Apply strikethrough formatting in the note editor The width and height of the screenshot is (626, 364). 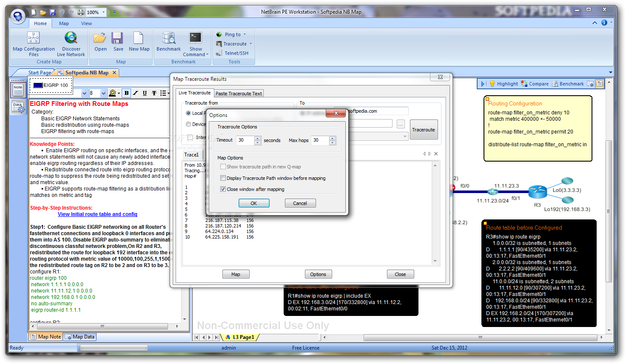pos(154,93)
